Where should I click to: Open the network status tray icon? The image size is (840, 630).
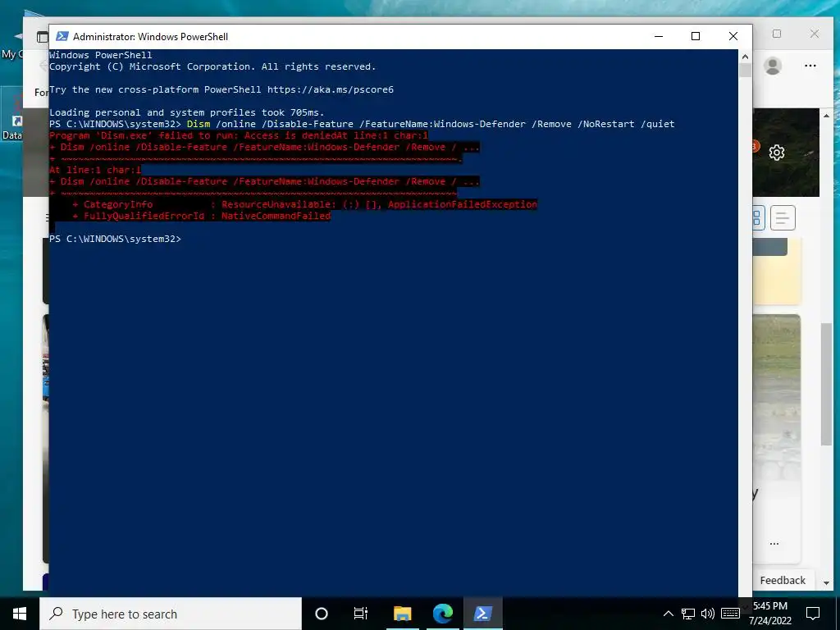click(688, 614)
